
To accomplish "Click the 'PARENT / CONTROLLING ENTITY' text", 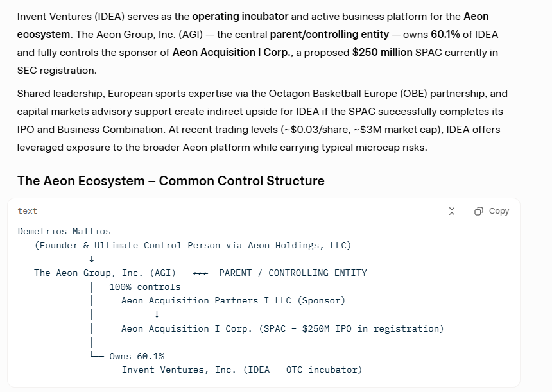I will (293, 273).
